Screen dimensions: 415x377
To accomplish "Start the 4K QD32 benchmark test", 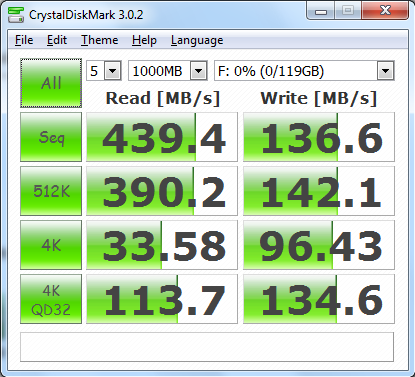I will click(51, 299).
